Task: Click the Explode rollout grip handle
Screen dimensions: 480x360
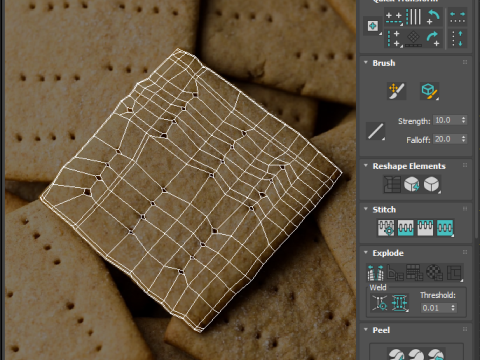Action: [x=465, y=252]
